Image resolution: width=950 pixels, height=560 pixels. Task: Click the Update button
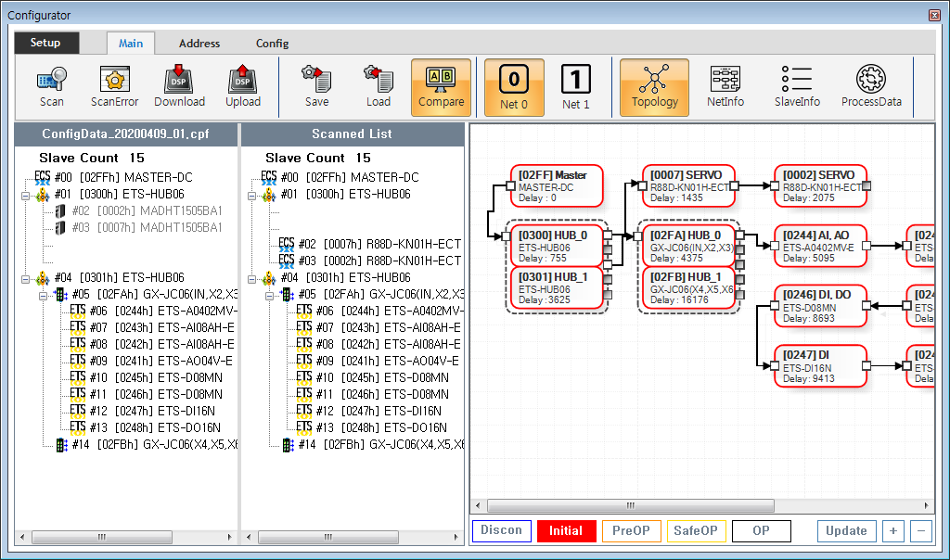(846, 531)
